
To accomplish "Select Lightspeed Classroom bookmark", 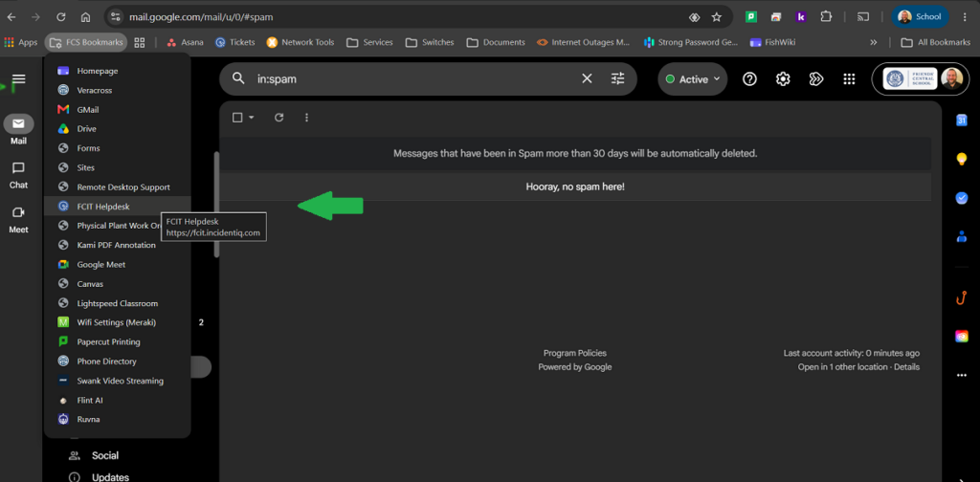I will [118, 303].
